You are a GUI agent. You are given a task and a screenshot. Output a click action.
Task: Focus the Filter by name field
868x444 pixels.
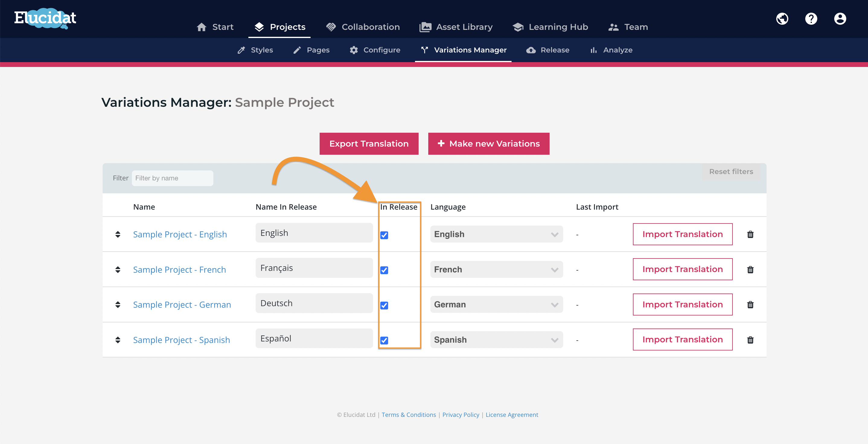tap(173, 178)
